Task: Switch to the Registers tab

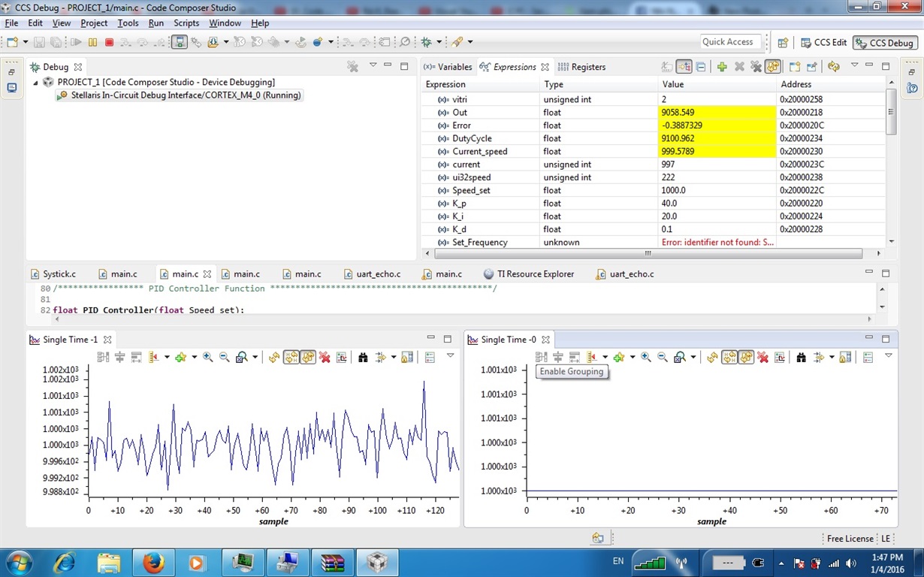Action: coord(582,67)
